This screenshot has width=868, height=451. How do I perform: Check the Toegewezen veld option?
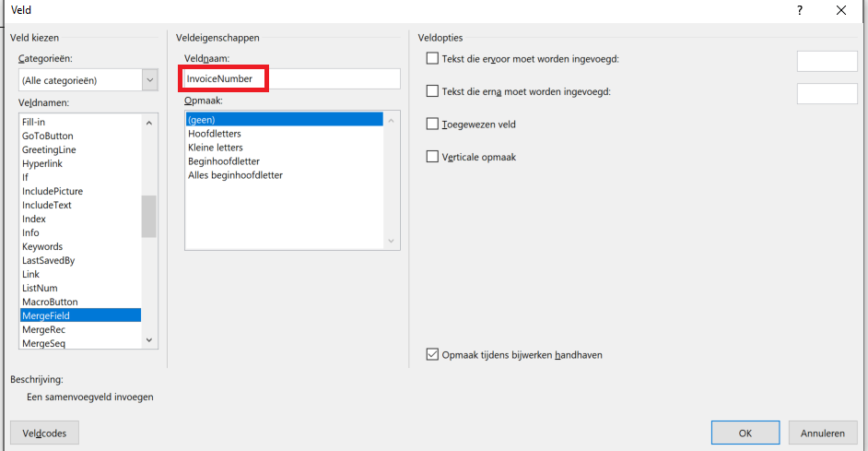pos(432,124)
